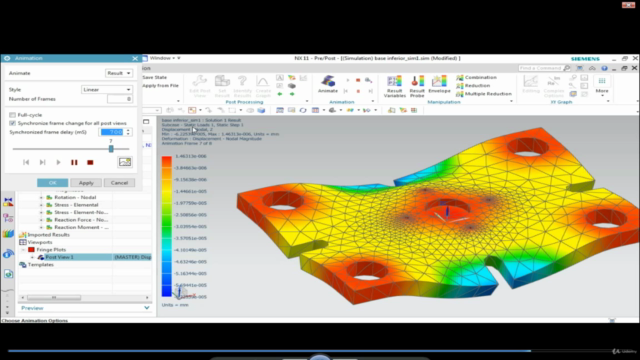Click the green previous arrow in Post Processing
Screen dimensions: 640x360
pyautogui.click(x=280, y=94)
